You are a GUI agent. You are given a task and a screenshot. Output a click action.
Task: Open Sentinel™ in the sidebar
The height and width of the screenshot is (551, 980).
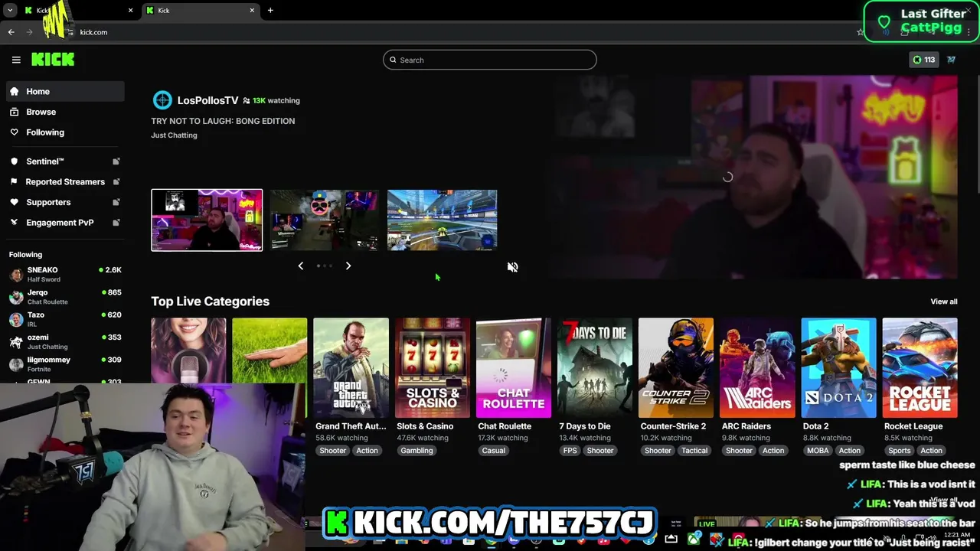pos(65,161)
